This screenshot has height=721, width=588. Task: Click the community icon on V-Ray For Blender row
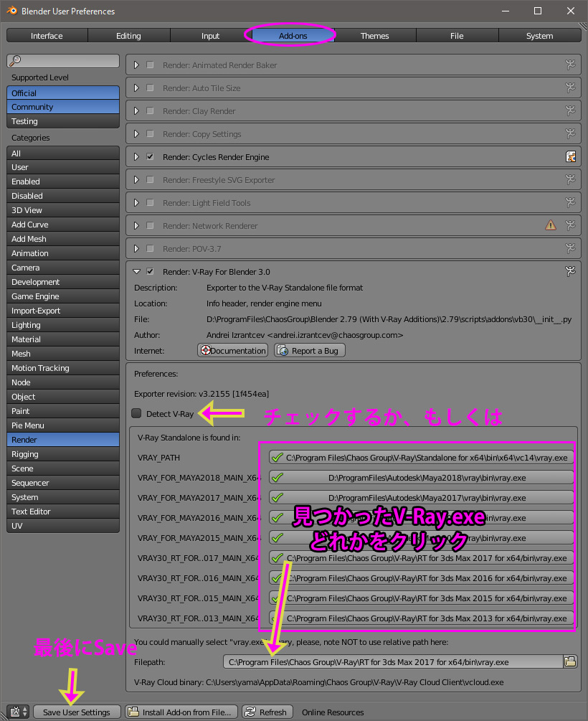[571, 271]
